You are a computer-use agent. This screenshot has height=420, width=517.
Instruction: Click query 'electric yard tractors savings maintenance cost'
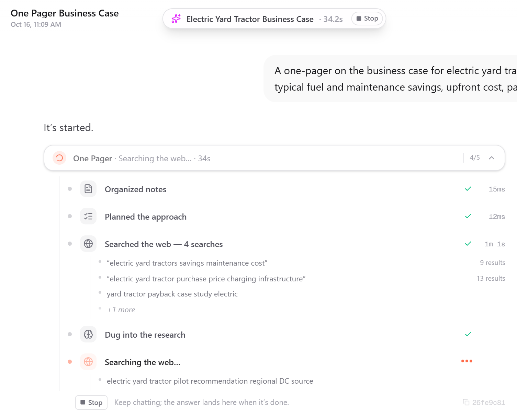pyautogui.click(x=187, y=263)
